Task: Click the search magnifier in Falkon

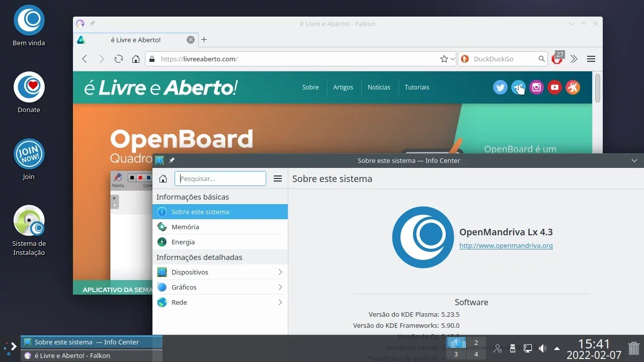Action: tap(541, 59)
